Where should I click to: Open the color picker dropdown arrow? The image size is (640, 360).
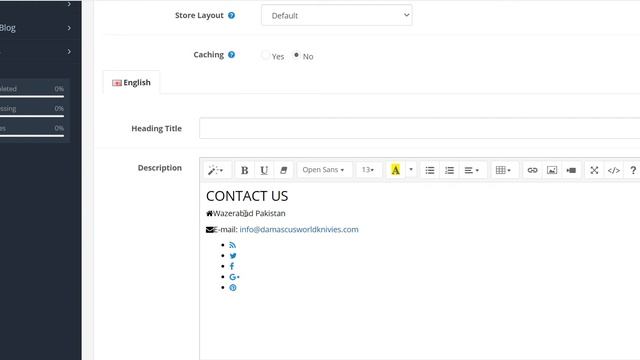point(411,170)
